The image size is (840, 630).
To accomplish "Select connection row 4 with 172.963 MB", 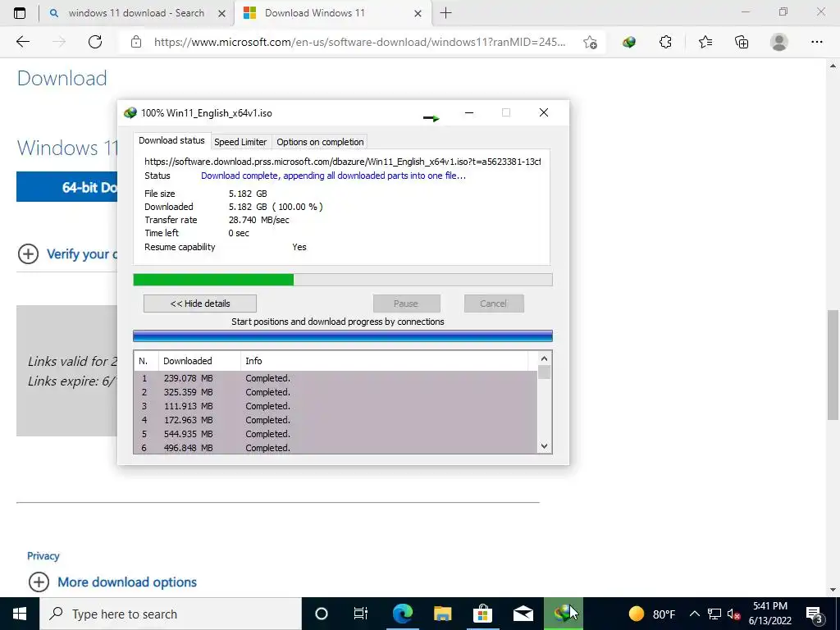I will click(336, 420).
